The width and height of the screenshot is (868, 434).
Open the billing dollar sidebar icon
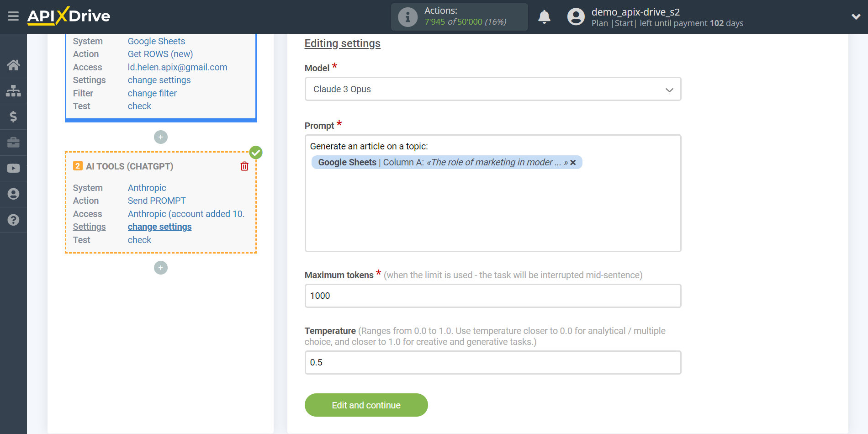(x=13, y=116)
